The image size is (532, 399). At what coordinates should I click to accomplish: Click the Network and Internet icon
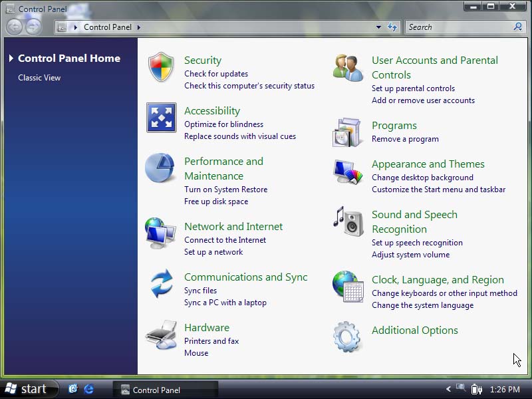(x=160, y=233)
